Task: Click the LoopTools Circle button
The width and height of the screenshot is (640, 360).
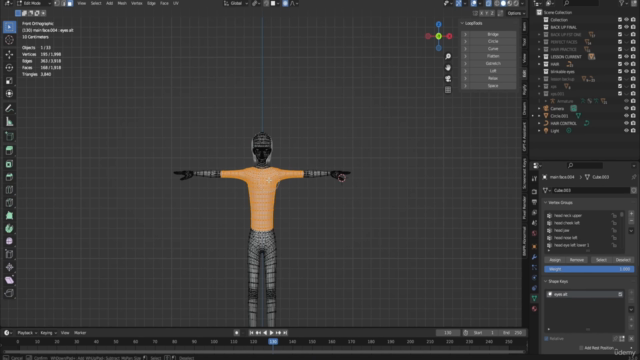Action: pos(493,42)
